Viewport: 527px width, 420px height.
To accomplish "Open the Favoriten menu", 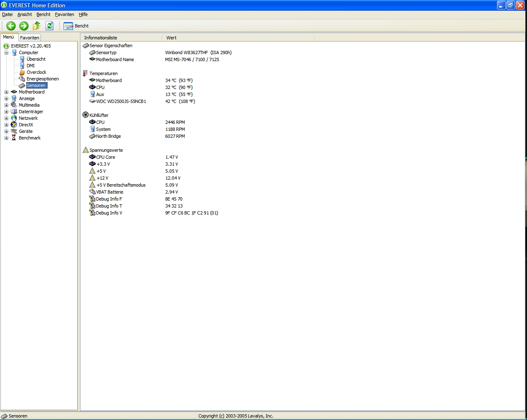I will click(x=64, y=14).
